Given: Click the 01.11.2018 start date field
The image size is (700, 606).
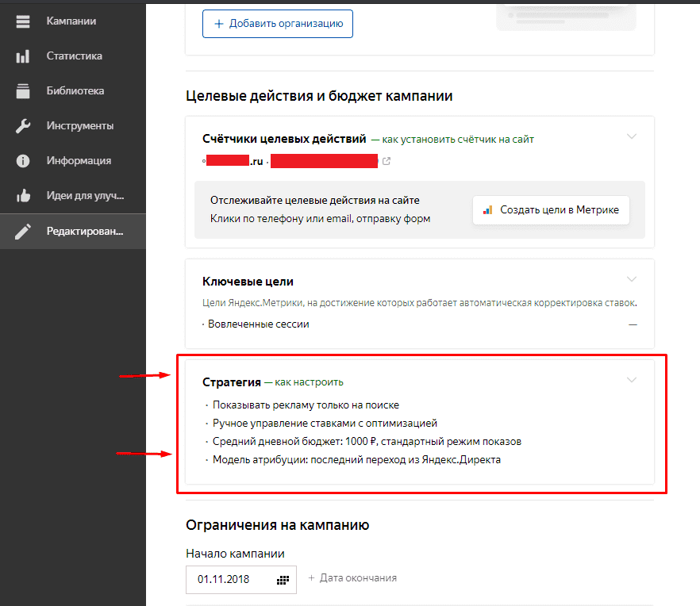Looking at the screenshot, I should tap(241, 580).
